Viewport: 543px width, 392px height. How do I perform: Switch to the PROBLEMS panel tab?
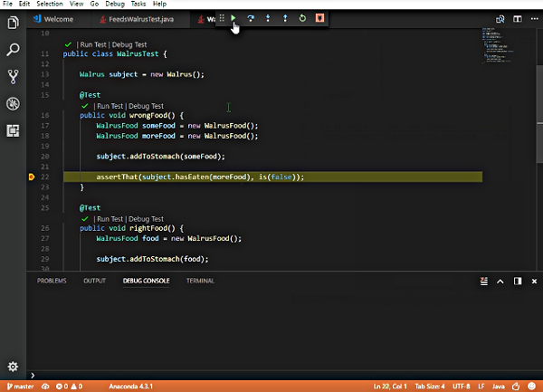(x=52, y=281)
